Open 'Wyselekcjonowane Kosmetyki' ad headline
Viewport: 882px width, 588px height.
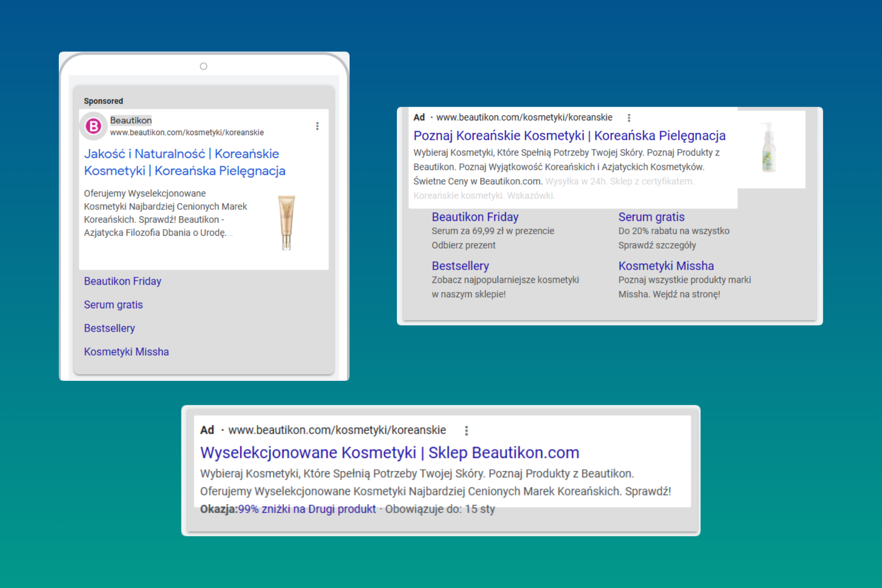[x=390, y=452]
